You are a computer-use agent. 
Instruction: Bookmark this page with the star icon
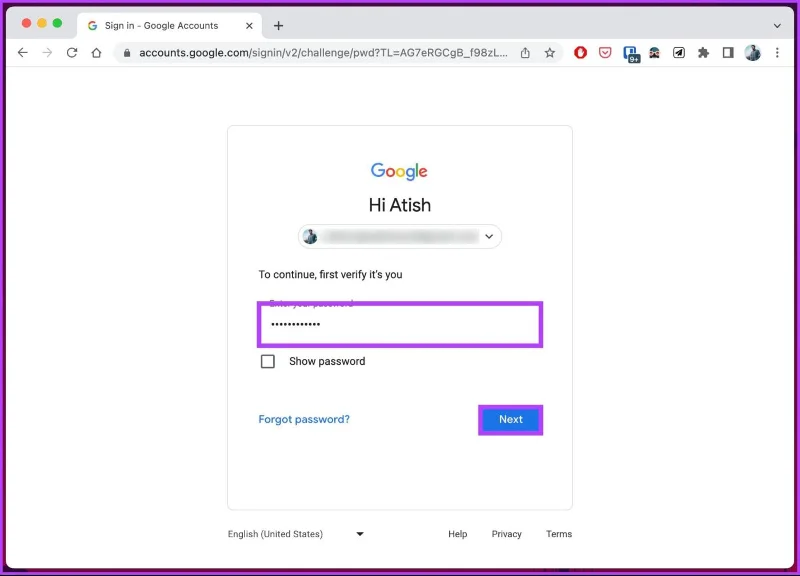[x=549, y=53]
